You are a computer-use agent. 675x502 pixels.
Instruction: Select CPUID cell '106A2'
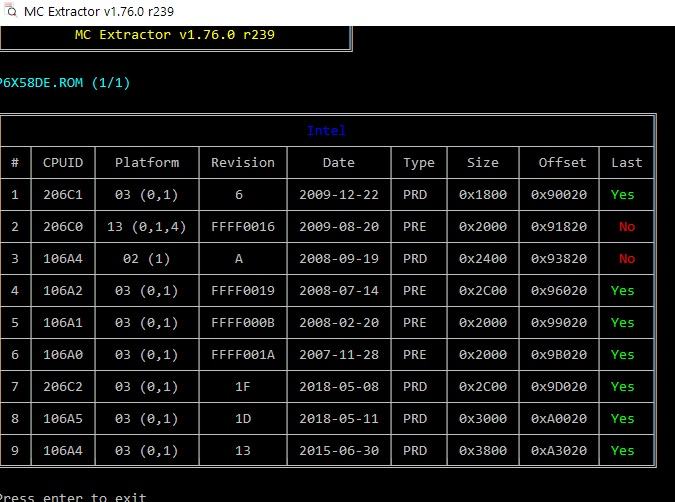pos(63,291)
